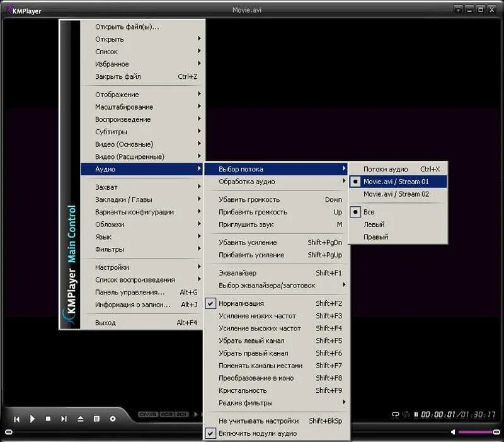Screen dimensions: 504x442
Task: Open Видео (Расширенные) menu entry
Action: pyautogui.click(x=141, y=156)
